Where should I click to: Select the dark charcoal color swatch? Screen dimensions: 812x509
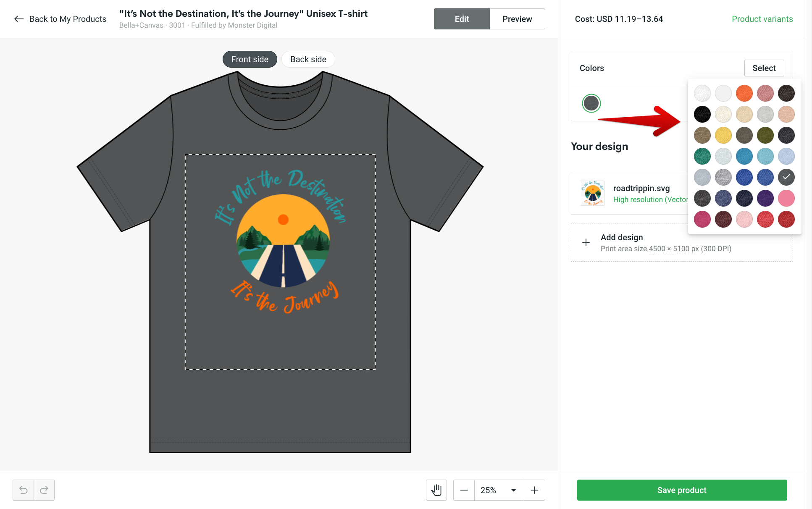(x=786, y=177)
